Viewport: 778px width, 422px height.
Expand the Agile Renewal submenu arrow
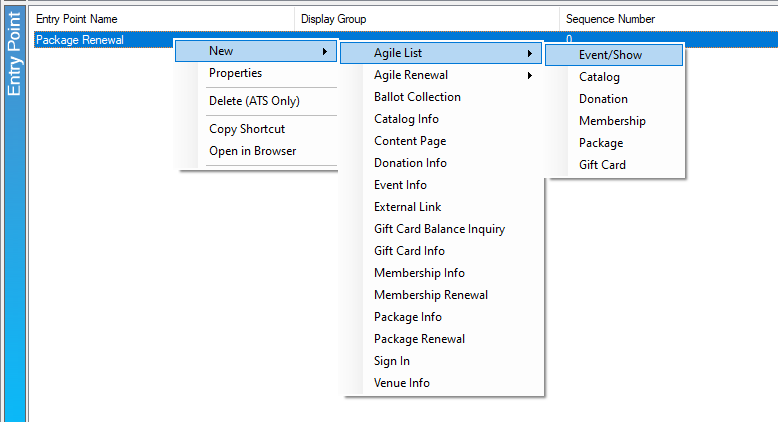pyautogui.click(x=530, y=75)
